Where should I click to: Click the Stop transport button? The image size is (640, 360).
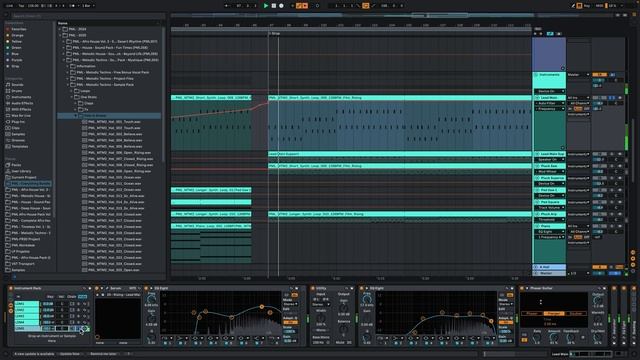coord(273,6)
